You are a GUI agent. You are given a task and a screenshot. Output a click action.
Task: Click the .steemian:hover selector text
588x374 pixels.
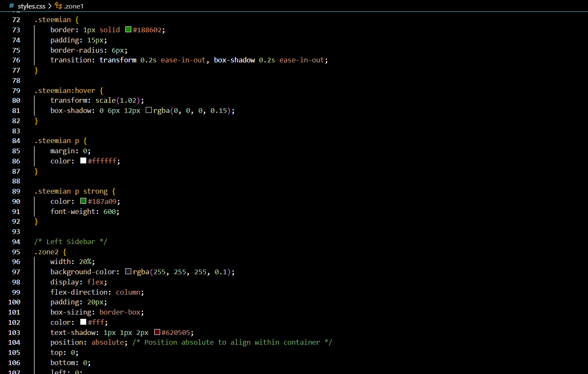[65, 90]
